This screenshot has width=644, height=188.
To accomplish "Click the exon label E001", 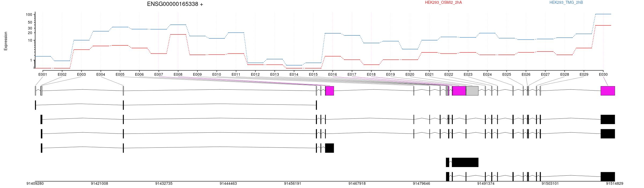I will pyautogui.click(x=43, y=74).
